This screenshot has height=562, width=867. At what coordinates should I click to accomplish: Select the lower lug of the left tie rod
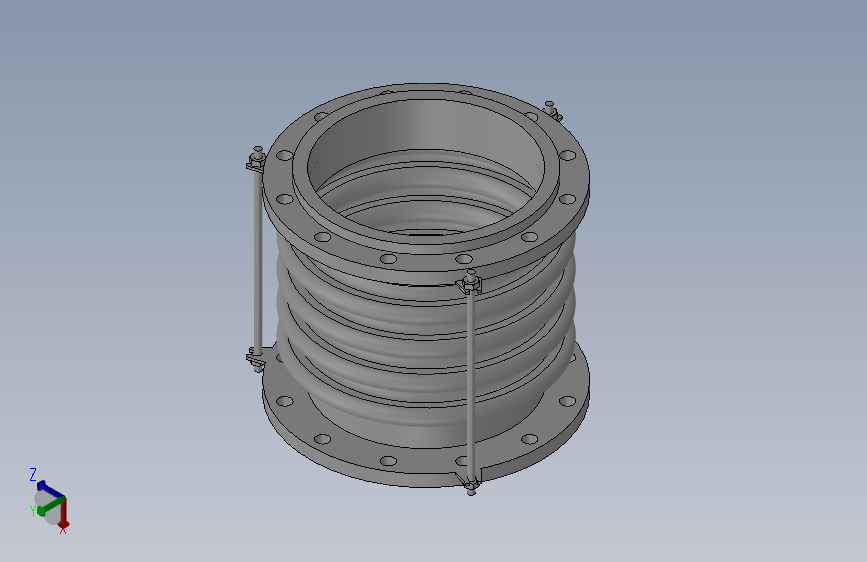tap(257, 358)
